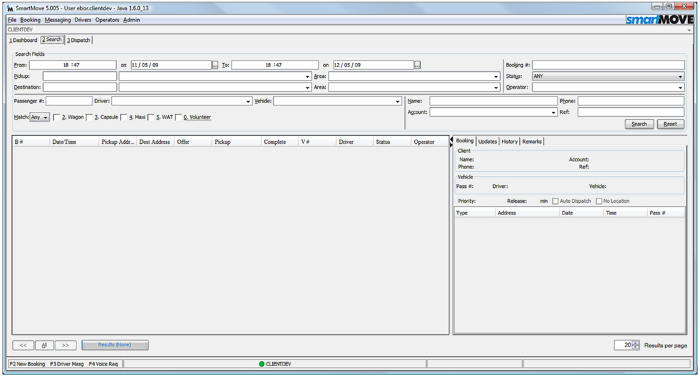The width and height of the screenshot is (700, 377).
Task: Select the 2 Search tab
Action: click(52, 40)
